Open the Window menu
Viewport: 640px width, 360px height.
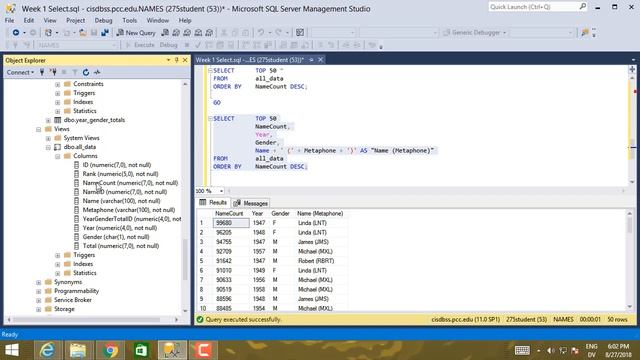click(158, 20)
